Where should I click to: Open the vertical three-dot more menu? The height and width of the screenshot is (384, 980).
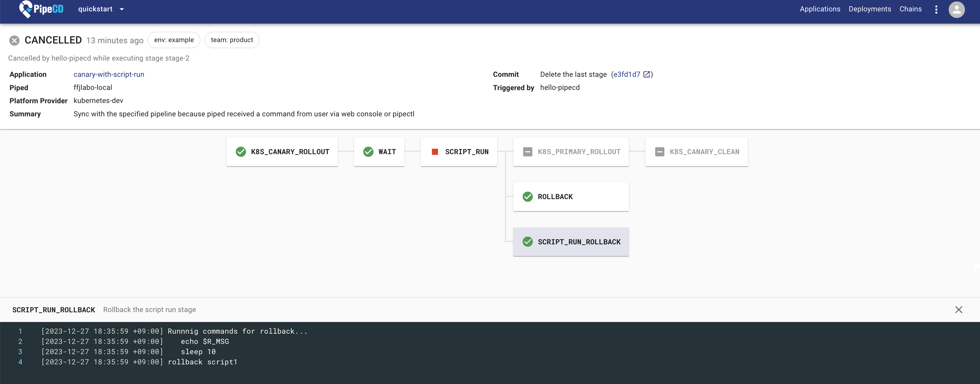(936, 9)
